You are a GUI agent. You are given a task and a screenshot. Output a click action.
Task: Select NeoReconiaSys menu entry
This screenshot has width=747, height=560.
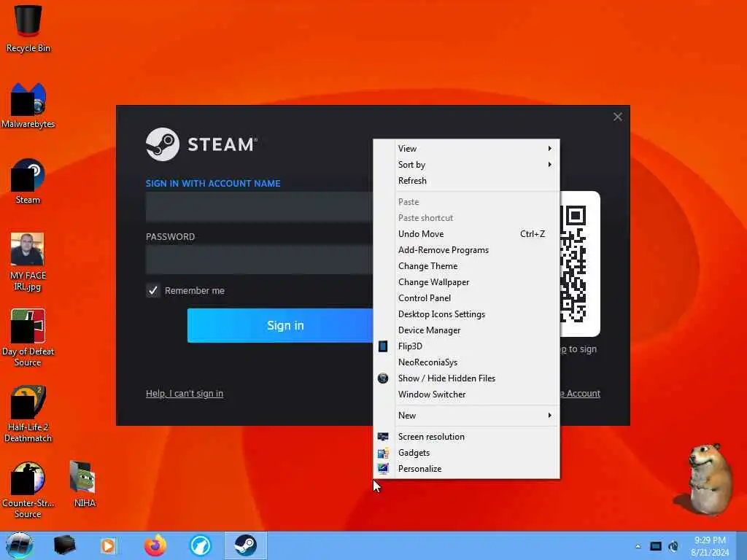[466, 362]
